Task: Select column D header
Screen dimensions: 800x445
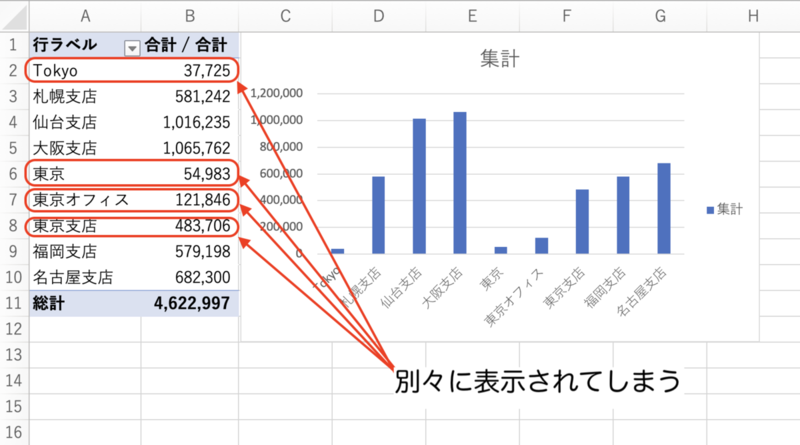Action: point(379,16)
